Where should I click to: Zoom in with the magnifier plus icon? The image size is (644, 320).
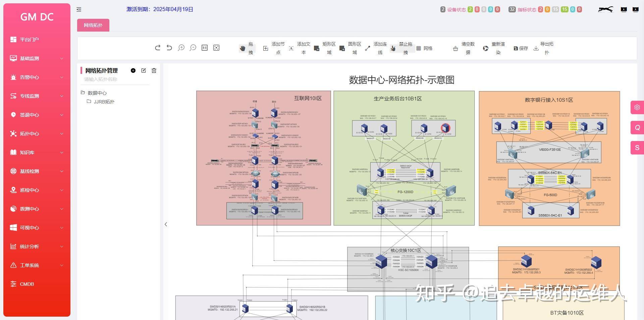[181, 48]
